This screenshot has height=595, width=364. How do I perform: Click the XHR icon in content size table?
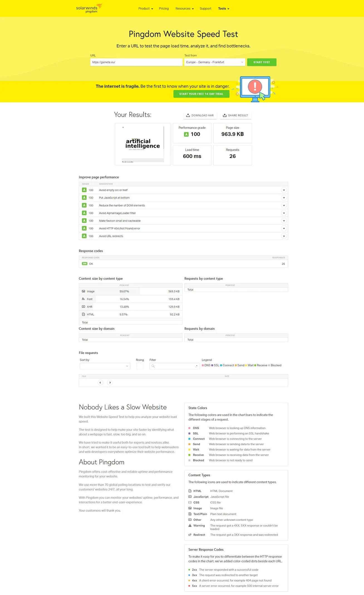pos(83,307)
